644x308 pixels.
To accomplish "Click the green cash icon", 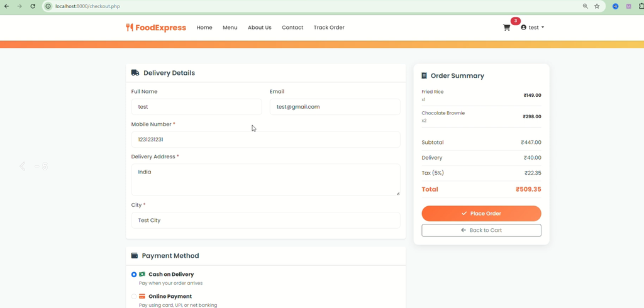I will pyautogui.click(x=142, y=274).
